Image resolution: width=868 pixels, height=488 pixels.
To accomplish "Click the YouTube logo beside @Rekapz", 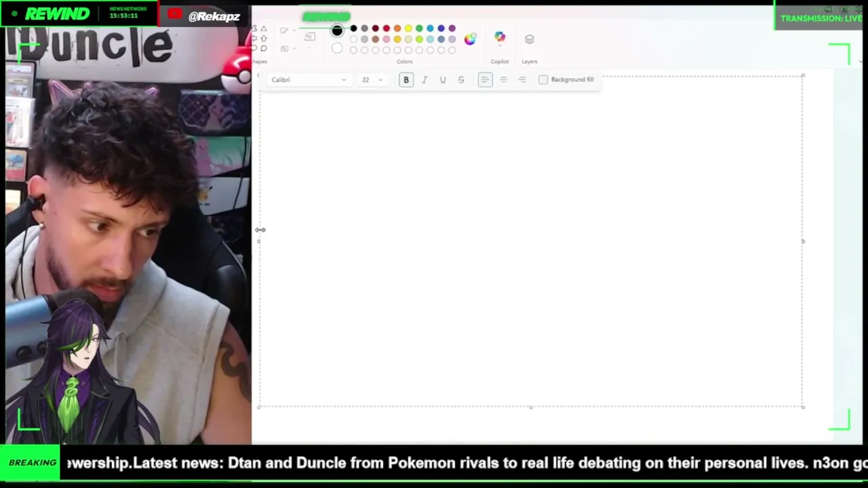I will [175, 14].
